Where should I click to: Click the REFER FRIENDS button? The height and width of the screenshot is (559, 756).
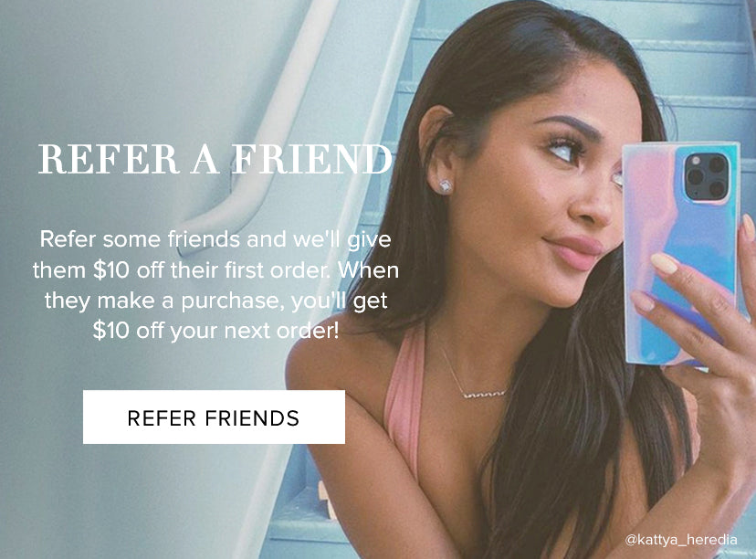(214, 417)
